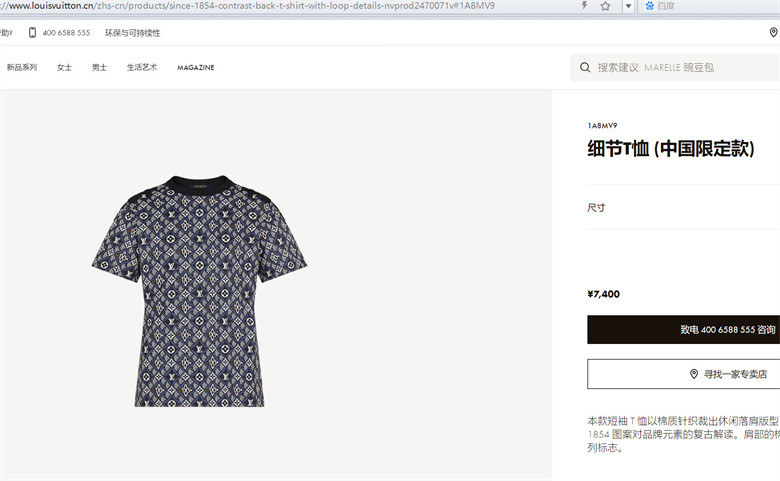Click the magnifying glass search icon
This screenshot has width=780, height=481.
pyautogui.click(x=585, y=68)
